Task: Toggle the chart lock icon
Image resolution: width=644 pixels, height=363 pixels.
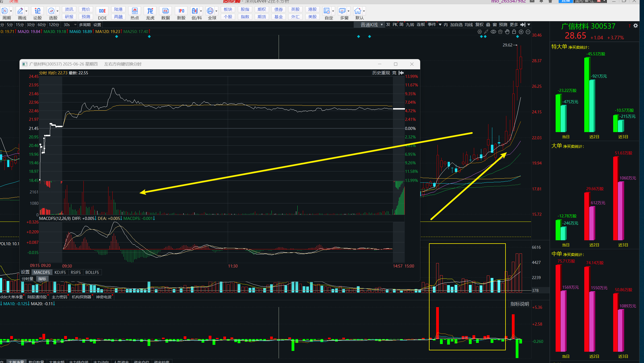Action: tap(514, 32)
